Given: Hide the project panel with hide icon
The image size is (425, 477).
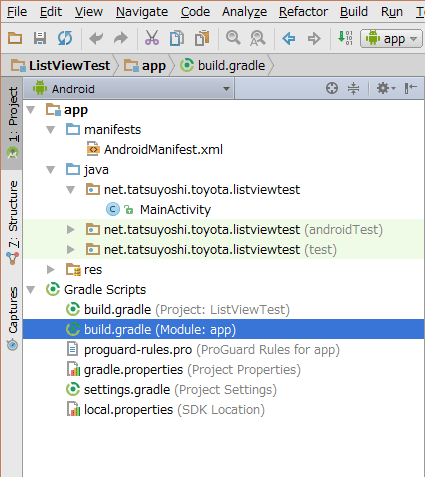Looking at the screenshot, I should click(411, 88).
